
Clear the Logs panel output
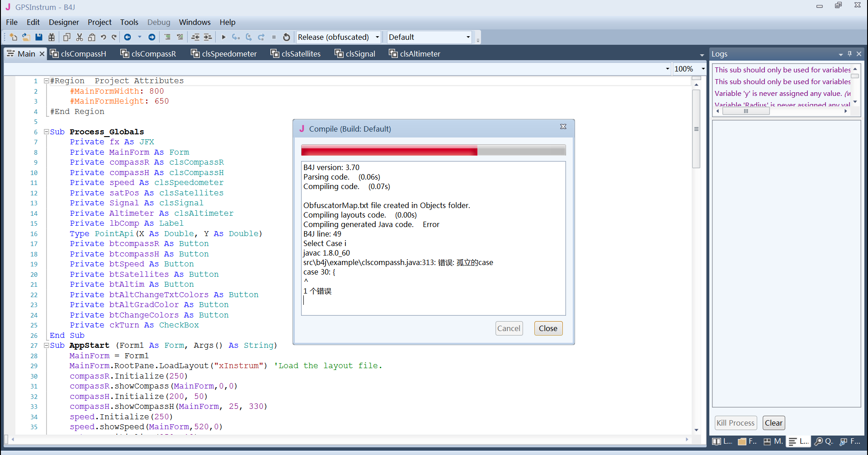click(774, 423)
